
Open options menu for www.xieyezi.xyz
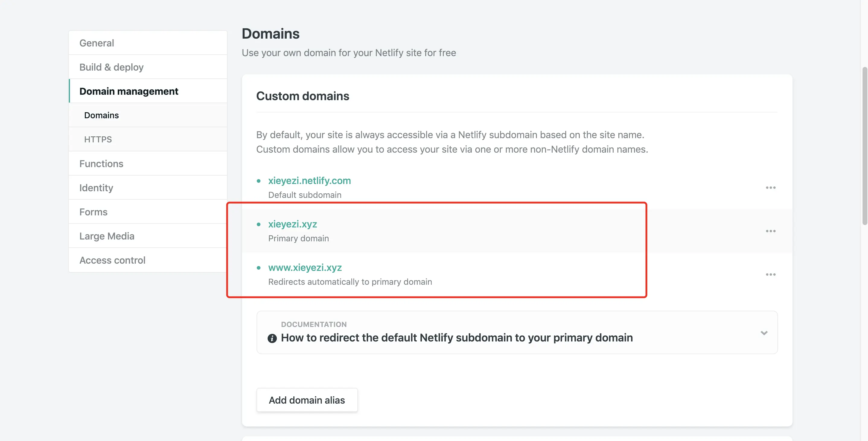pos(770,274)
